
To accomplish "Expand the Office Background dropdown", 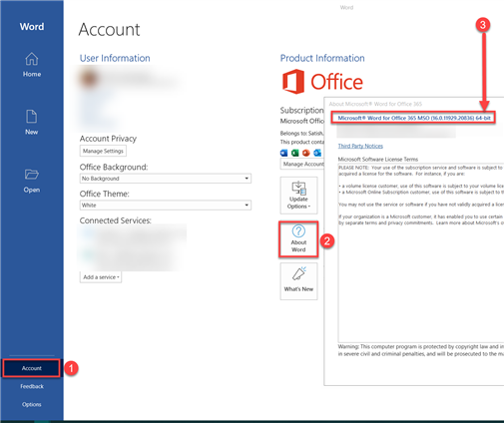I will click(166, 179).
